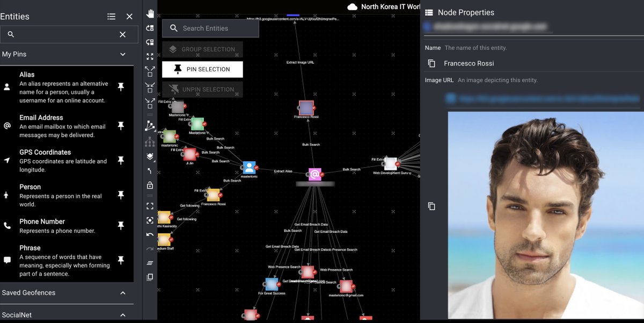Select the green Masterionic node
Screen dimensions: 644x323
[x=197, y=124]
